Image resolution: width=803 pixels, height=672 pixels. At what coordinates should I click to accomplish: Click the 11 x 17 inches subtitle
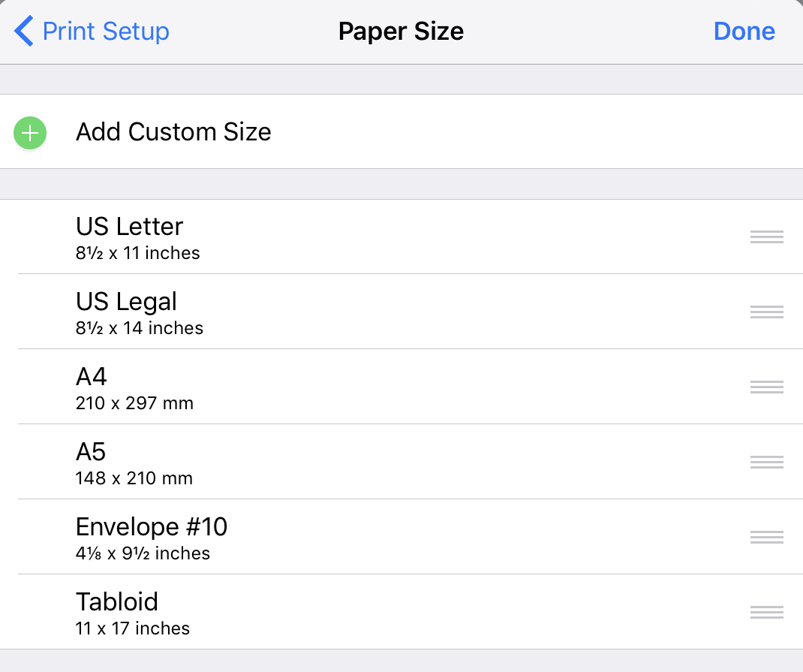[133, 628]
